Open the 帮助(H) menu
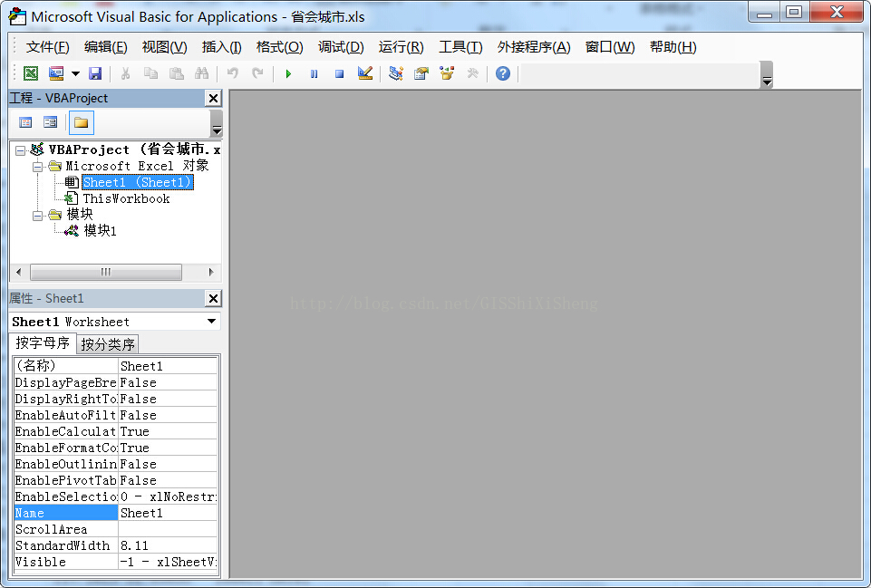The image size is (871, 588). [x=673, y=47]
